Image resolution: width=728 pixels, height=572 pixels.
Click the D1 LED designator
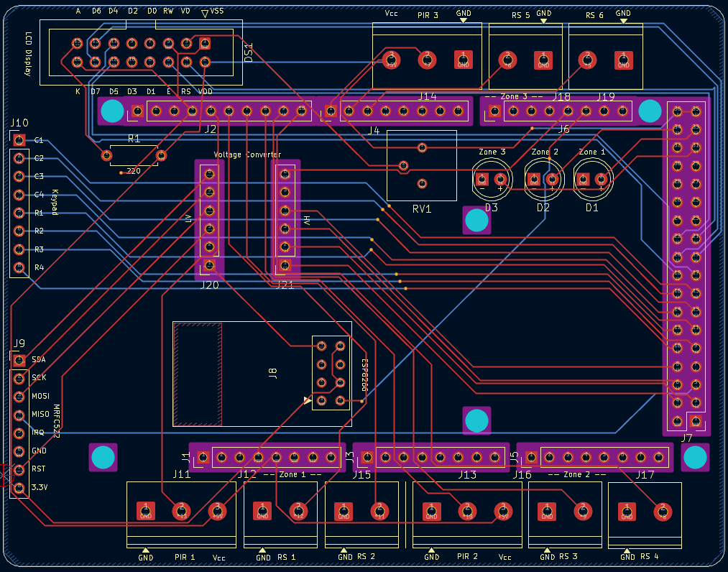(591, 208)
